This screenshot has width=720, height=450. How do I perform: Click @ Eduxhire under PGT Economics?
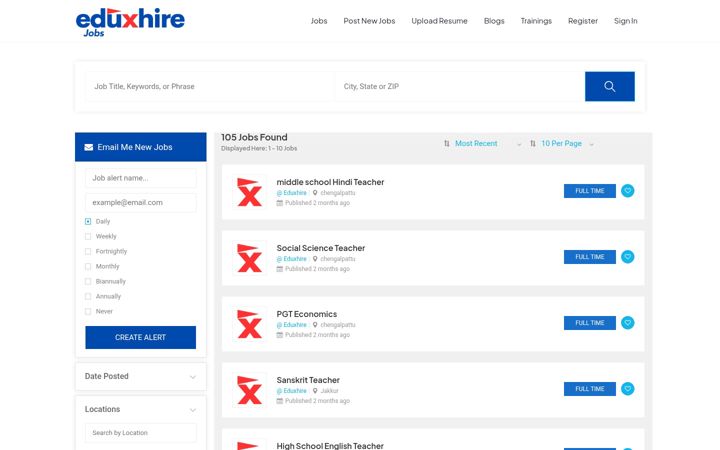point(292,325)
